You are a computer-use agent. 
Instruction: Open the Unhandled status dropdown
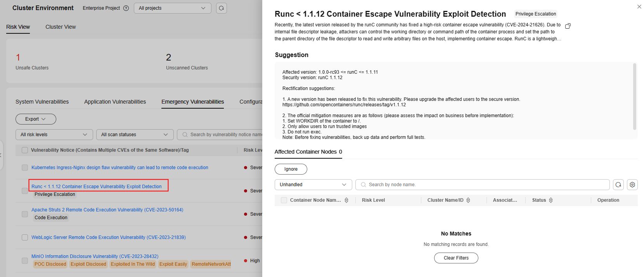pyautogui.click(x=313, y=185)
